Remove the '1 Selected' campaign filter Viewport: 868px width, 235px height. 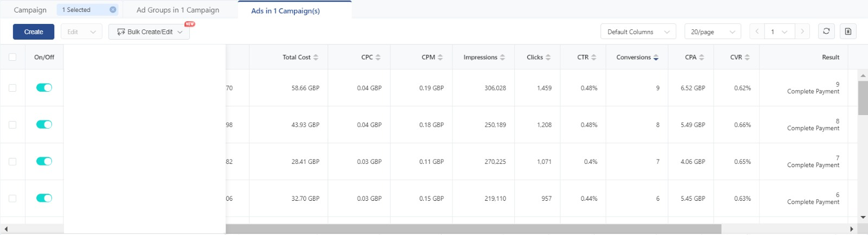coord(113,10)
